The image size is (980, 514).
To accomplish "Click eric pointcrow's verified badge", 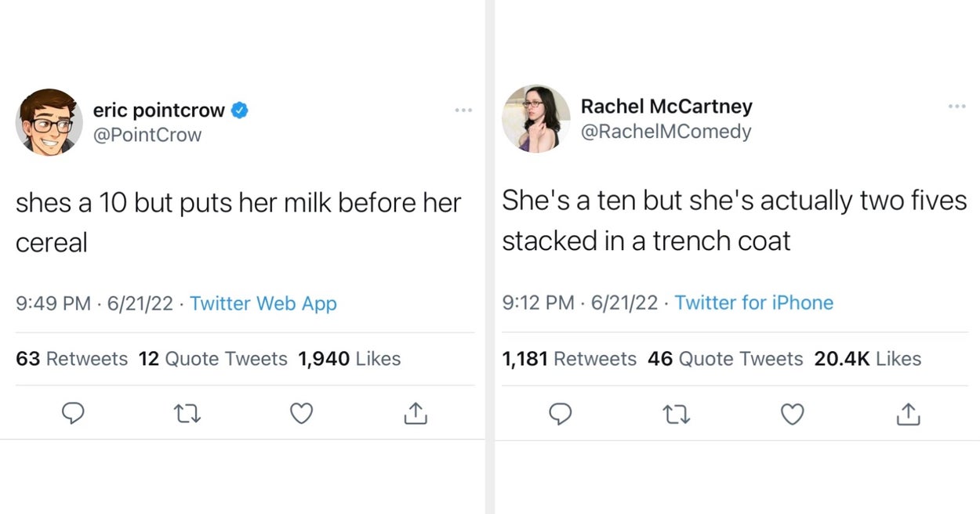I will coord(239,110).
